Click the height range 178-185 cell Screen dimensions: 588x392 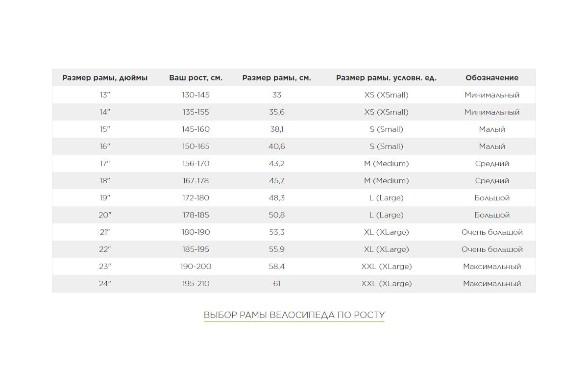196,215
